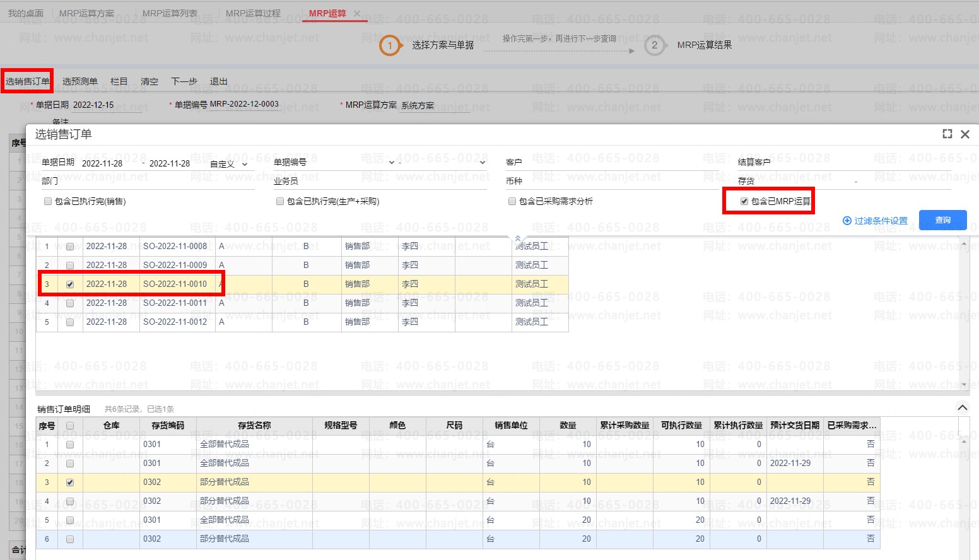This screenshot has width=979, height=560.
Task: Collapse the filter area double-chevron
Action: click(518, 239)
